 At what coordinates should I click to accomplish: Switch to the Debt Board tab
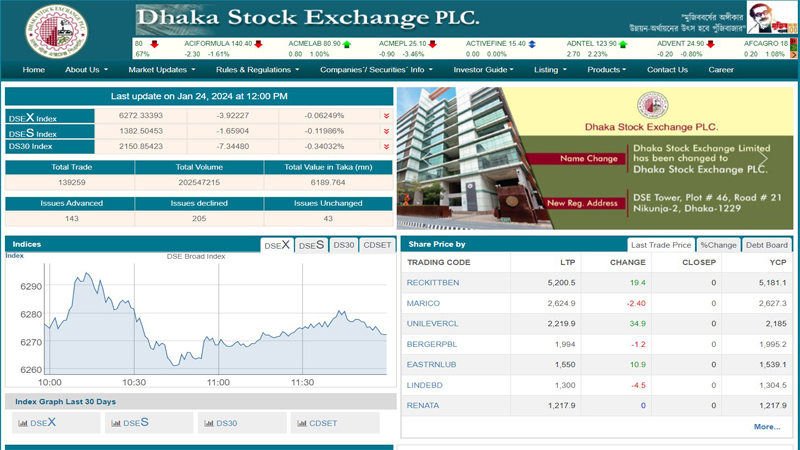click(767, 245)
